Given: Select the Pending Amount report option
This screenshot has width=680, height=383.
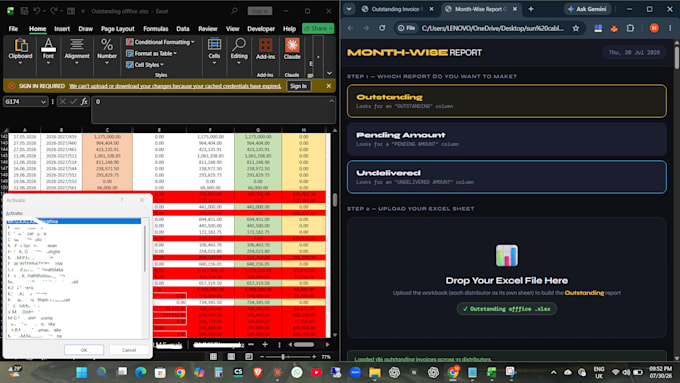Looking at the screenshot, I should 507,139.
